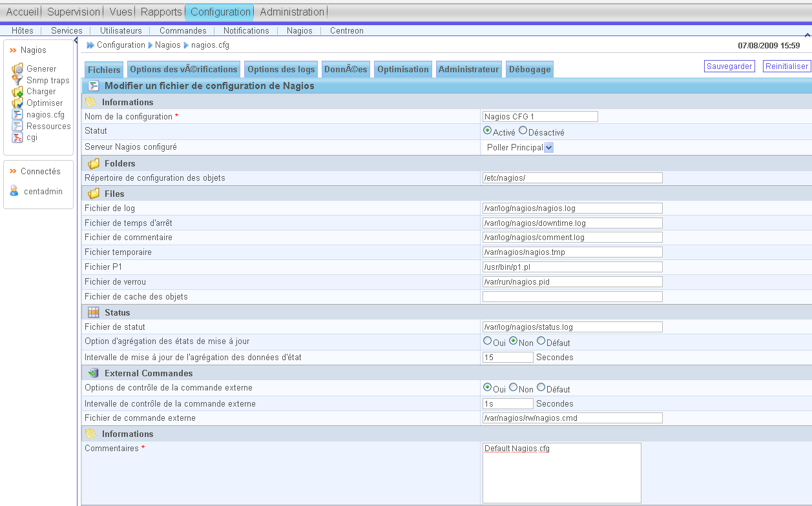This screenshot has width=812, height=506.
Task: Click the Ressources icon in sidebar
Action: click(17, 126)
